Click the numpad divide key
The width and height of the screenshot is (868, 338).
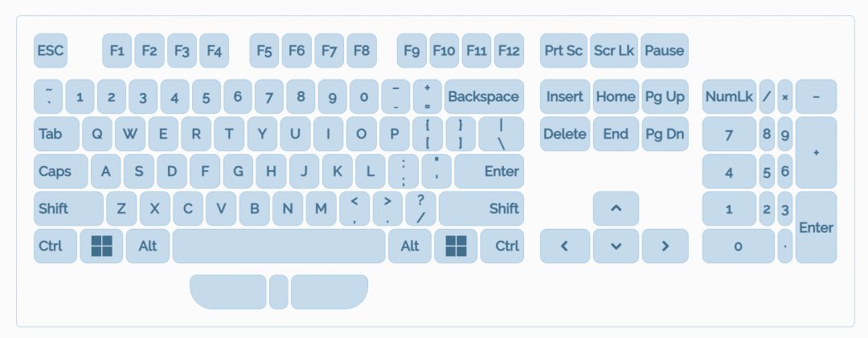click(767, 97)
